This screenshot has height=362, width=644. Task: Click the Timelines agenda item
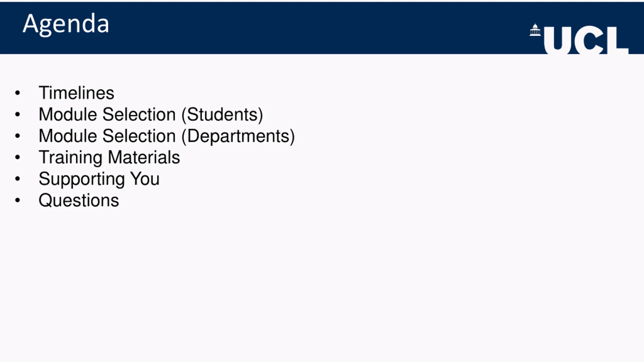pyautogui.click(x=76, y=93)
